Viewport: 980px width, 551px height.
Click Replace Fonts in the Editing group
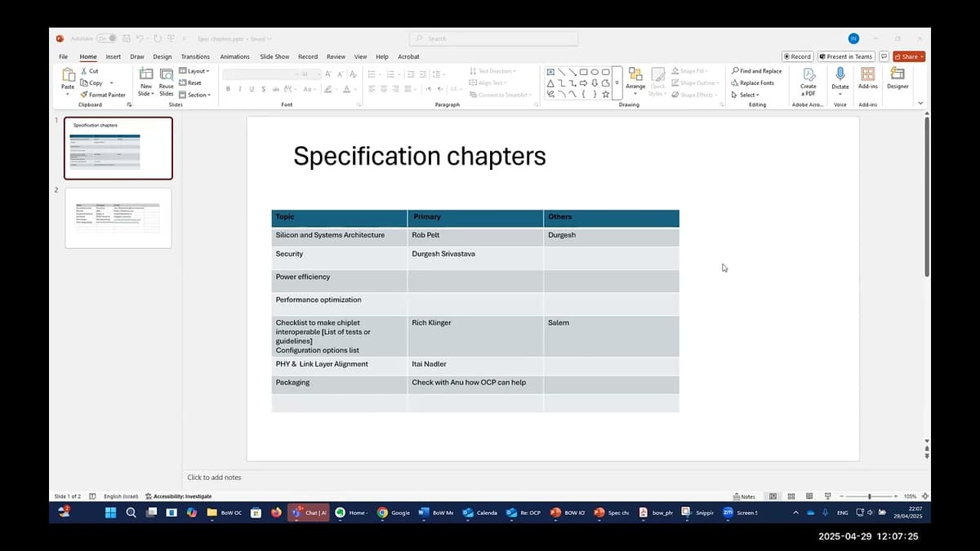[755, 82]
